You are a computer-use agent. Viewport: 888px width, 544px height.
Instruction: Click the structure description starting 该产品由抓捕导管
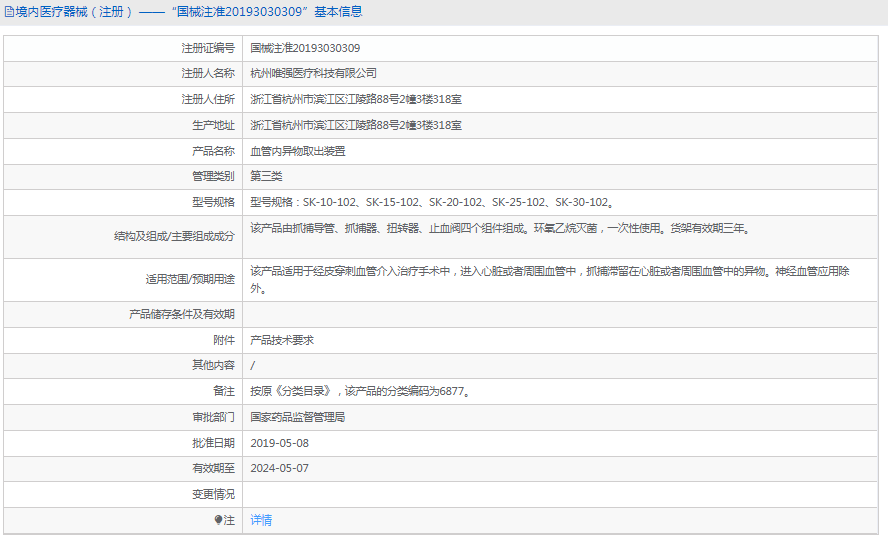[x=501, y=228]
